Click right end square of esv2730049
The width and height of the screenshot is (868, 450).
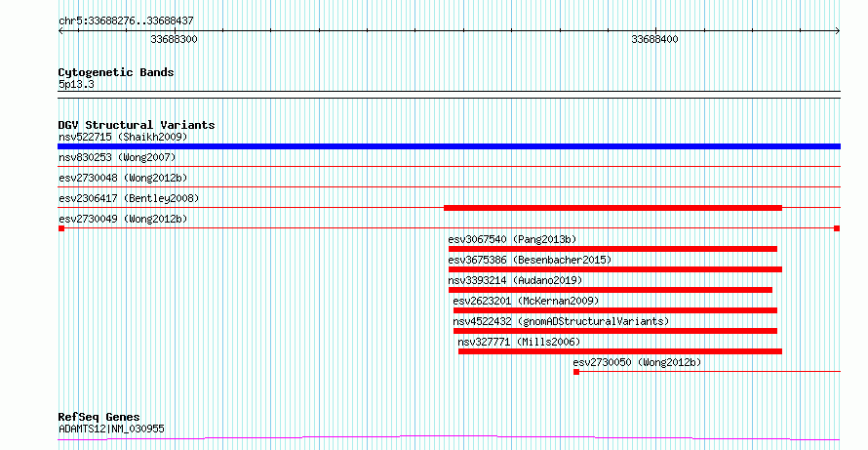(x=837, y=228)
